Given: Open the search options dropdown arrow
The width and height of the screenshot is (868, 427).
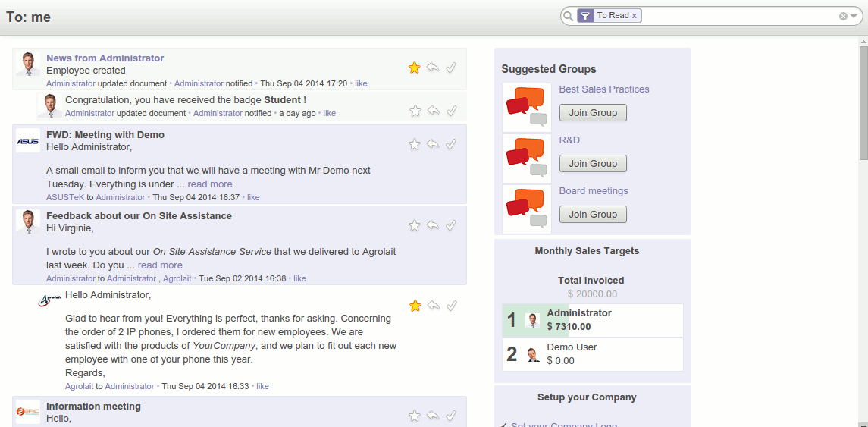Looking at the screenshot, I should point(854,16).
